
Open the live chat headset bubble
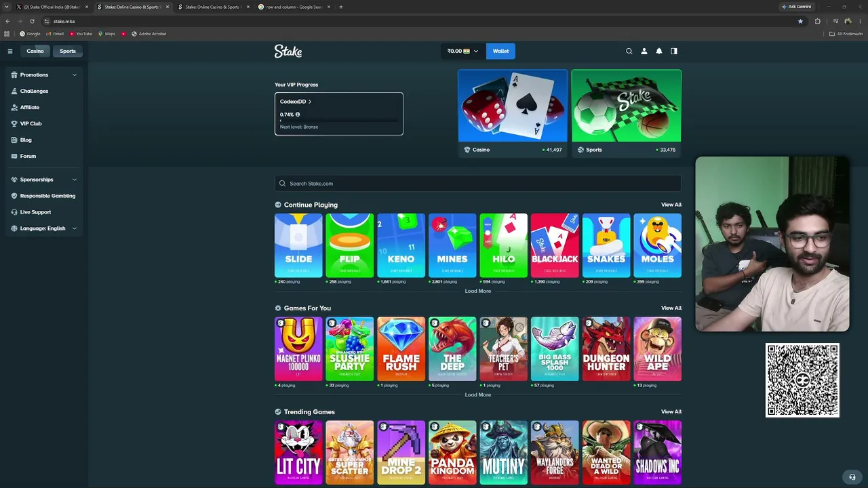click(852, 476)
